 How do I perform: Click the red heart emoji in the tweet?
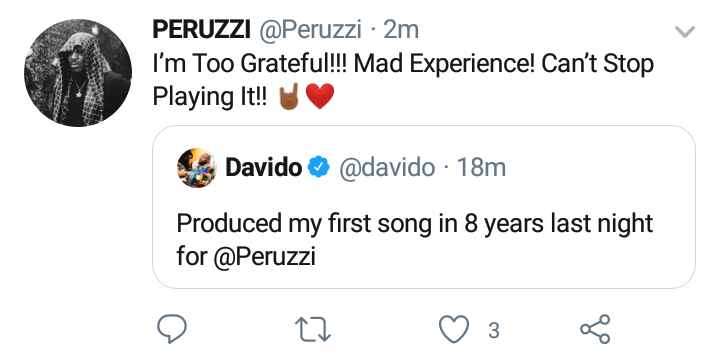(320, 97)
